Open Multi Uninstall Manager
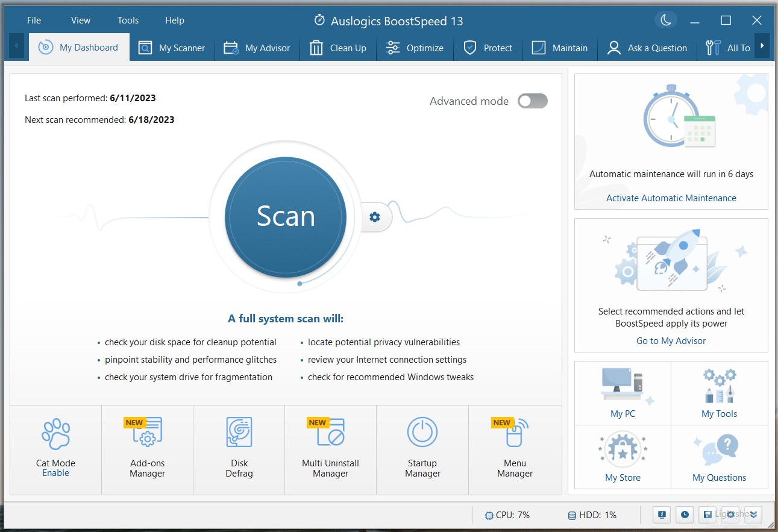 coord(330,449)
